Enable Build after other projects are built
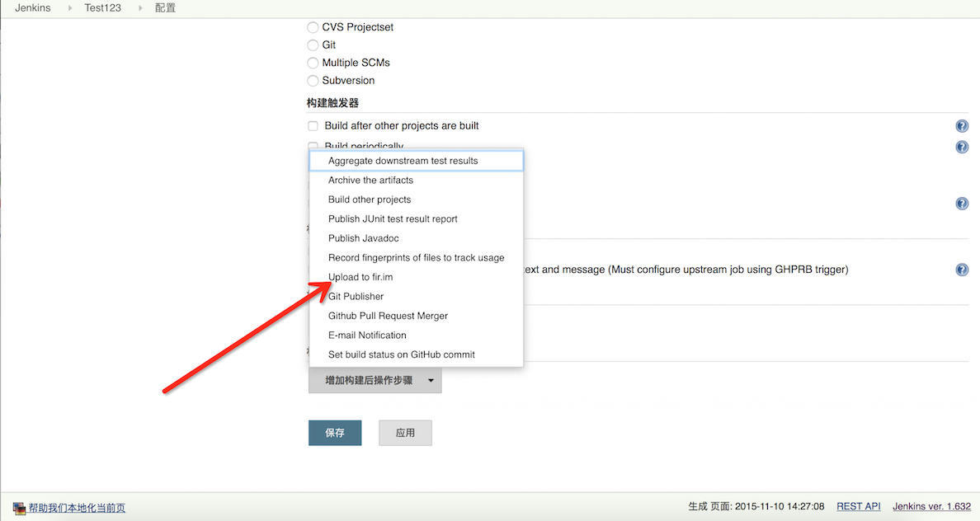This screenshot has height=521, width=980. click(x=313, y=126)
